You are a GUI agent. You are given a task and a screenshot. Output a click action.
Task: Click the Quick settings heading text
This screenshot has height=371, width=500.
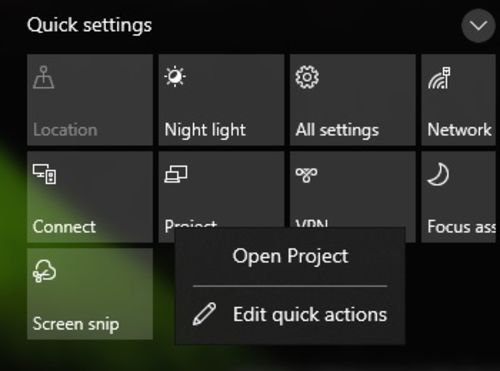[89, 25]
